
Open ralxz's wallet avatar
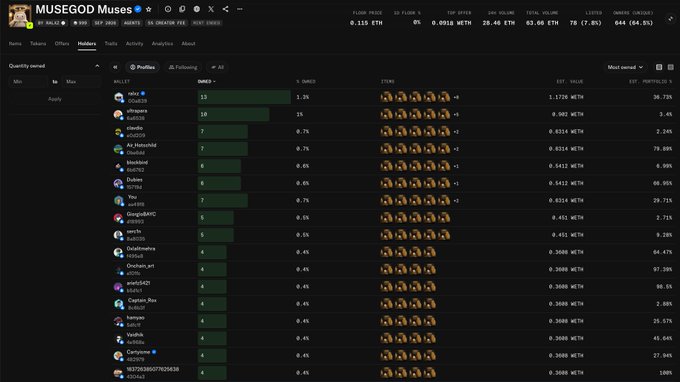pos(118,97)
